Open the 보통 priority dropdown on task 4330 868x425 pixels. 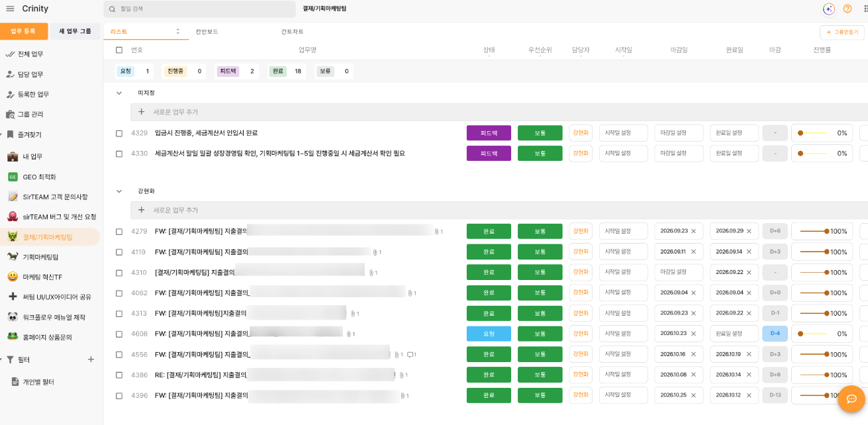pyautogui.click(x=540, y=154)
